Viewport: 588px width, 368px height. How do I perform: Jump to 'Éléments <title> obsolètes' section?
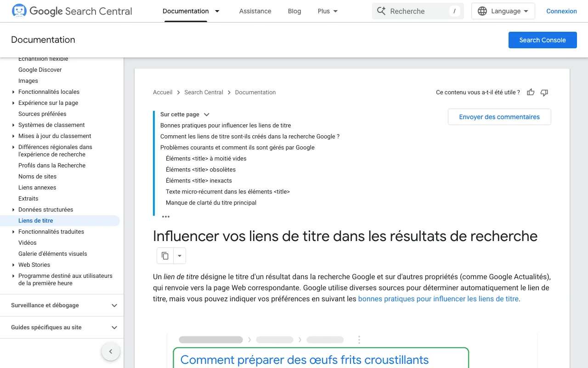pyautogui.click(x=201, y=170)
